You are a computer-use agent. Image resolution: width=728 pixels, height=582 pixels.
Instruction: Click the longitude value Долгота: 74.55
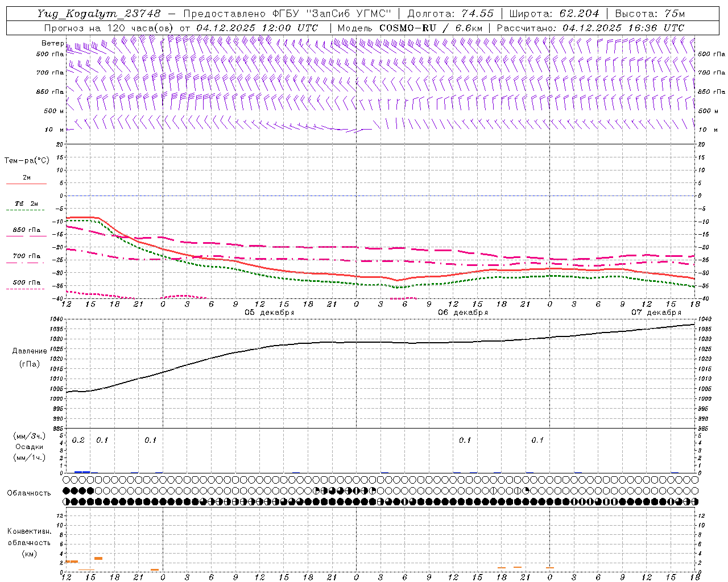click(x=450, y=13)
